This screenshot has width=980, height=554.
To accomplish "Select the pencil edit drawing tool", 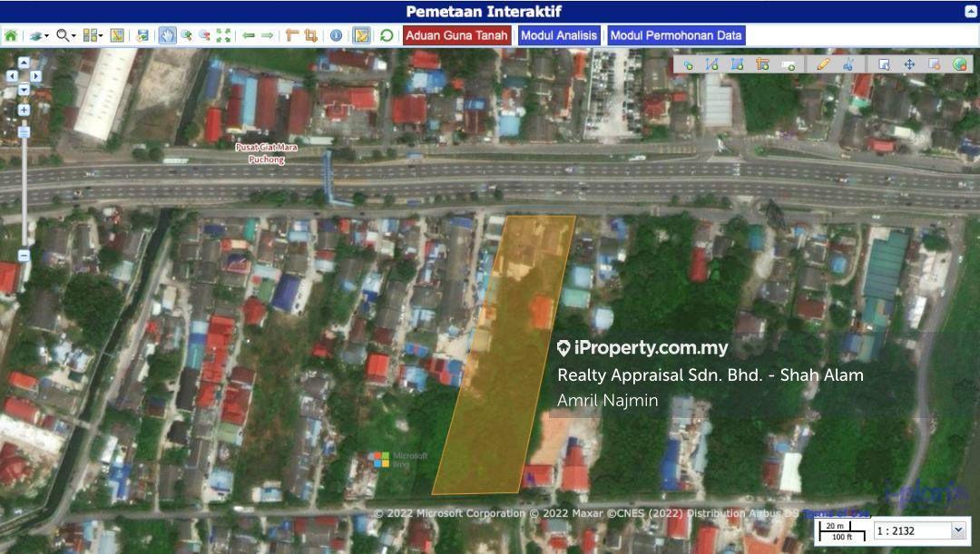I will (x=822, y=64).
